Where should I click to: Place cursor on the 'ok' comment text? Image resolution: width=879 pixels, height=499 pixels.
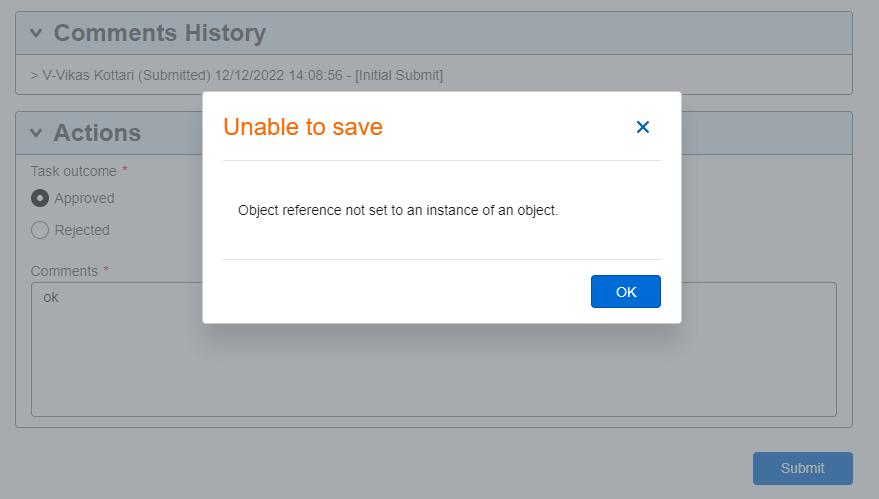coord(51,298)
